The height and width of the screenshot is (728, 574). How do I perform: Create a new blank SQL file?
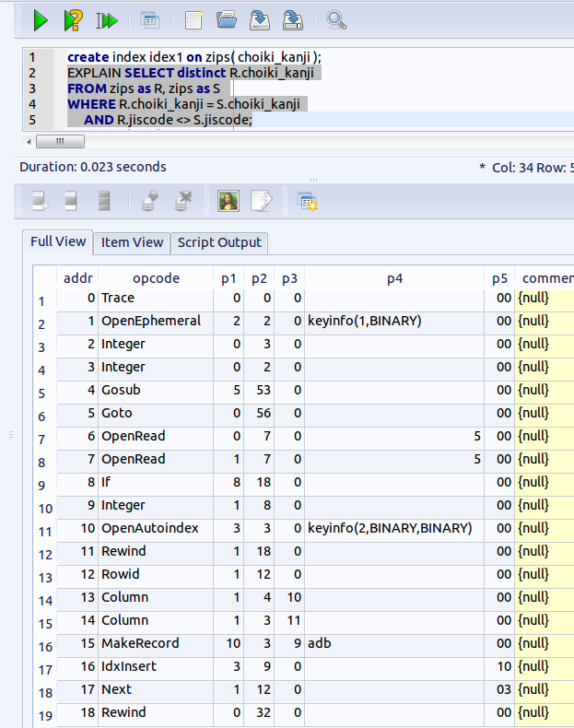(193, 21)
